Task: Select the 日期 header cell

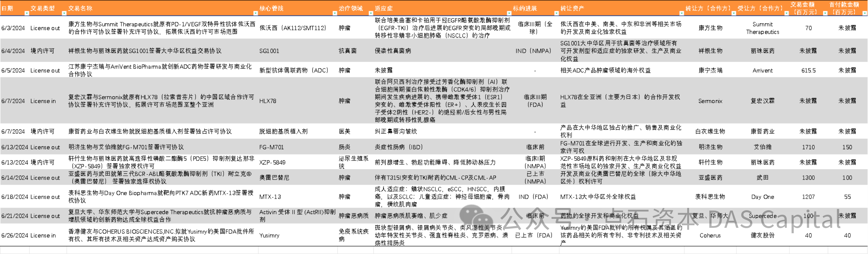Action: pos(7,8)
